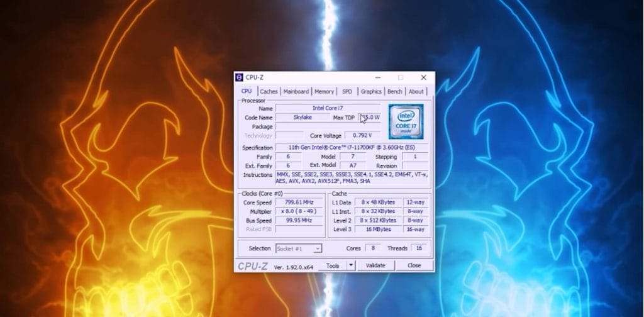Switch to the Bench tab
The width and height of the screenshot is (644, 317).
point(395,92)
